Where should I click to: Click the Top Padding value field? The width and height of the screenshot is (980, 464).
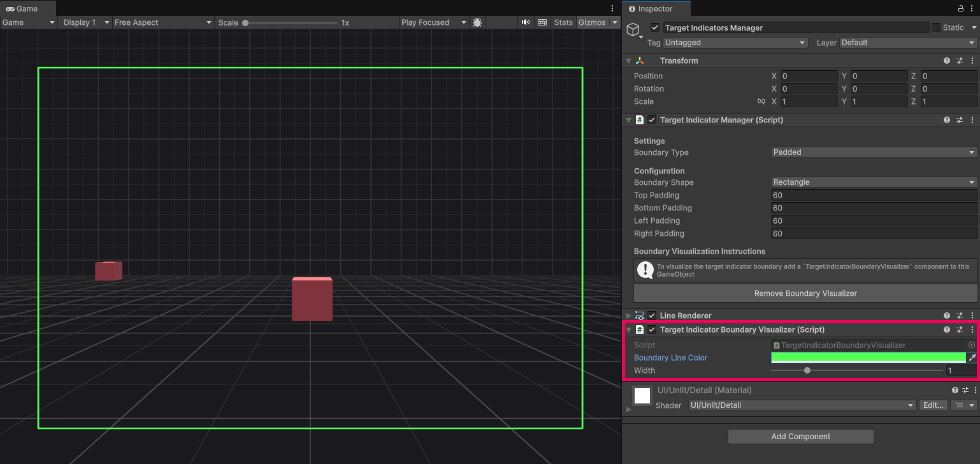click(x=874, y=195)
